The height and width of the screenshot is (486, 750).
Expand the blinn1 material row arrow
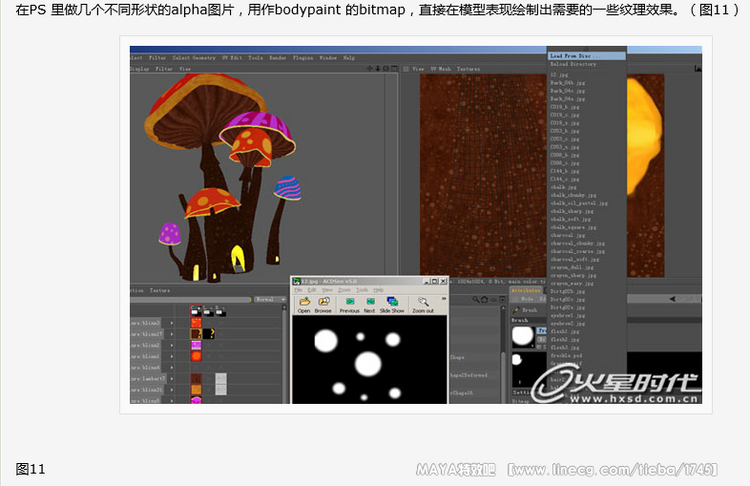click(x=172, y=356)
